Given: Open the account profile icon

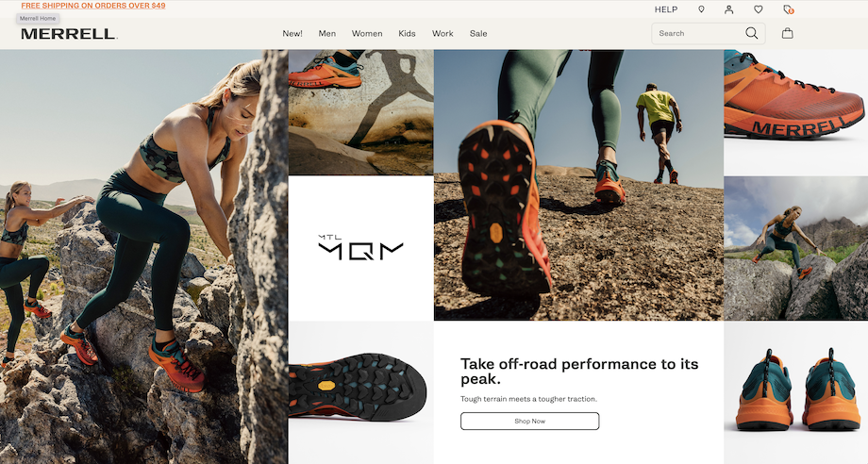Looking at the screenshot, I should coord(729,9).
